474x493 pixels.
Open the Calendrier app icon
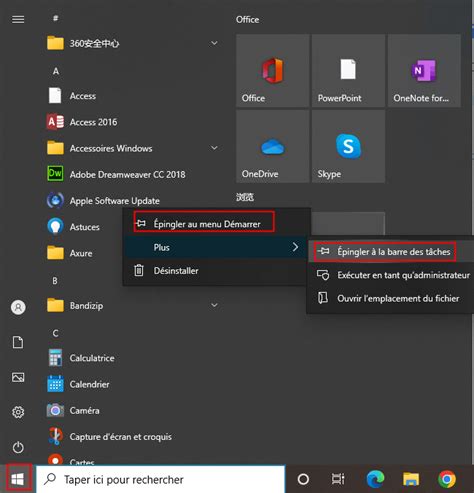point(55,384)
